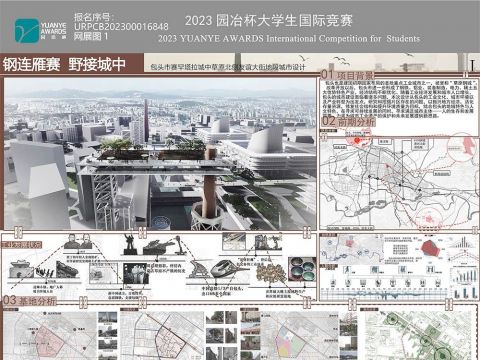Click the red polygon radar chart
The height and width of the screenshot is (360, 480).
coord(431,249)
